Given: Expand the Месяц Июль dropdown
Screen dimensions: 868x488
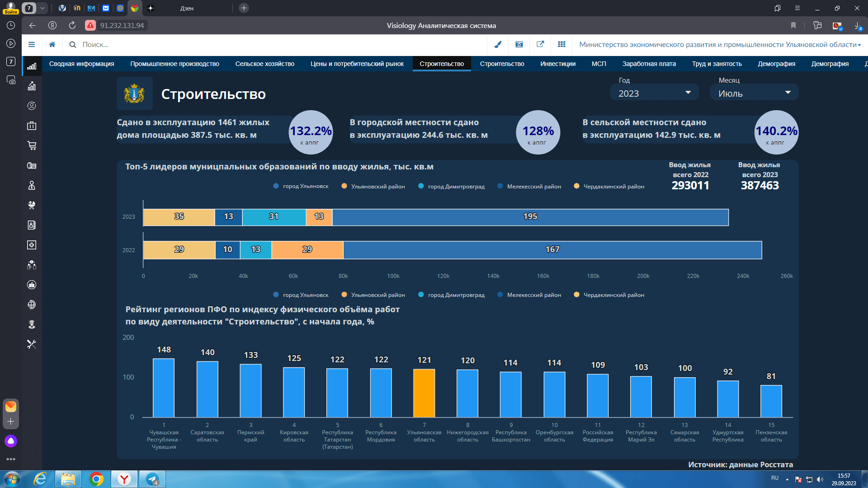Looking at the screenshot, I should tap(754, 93).
